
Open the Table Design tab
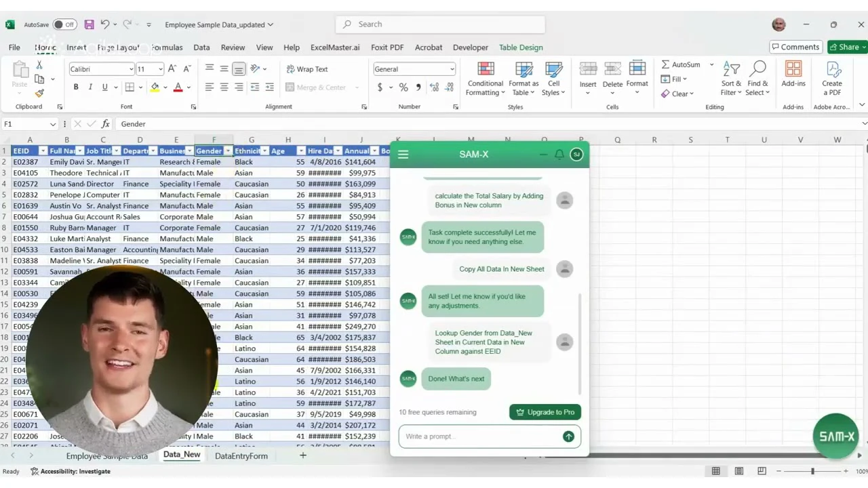tap(521, 47)
